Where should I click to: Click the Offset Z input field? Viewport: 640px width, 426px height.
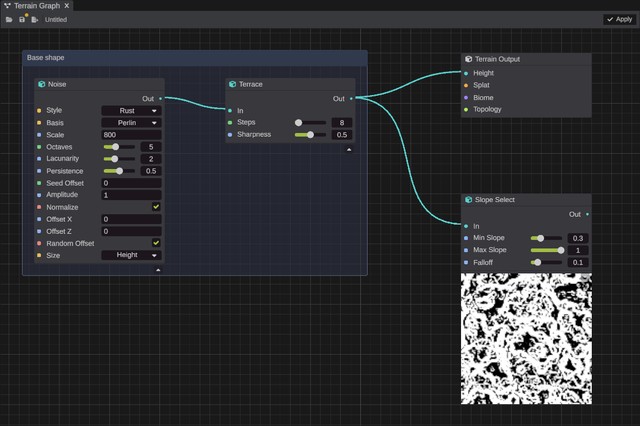tap(131, 231)
